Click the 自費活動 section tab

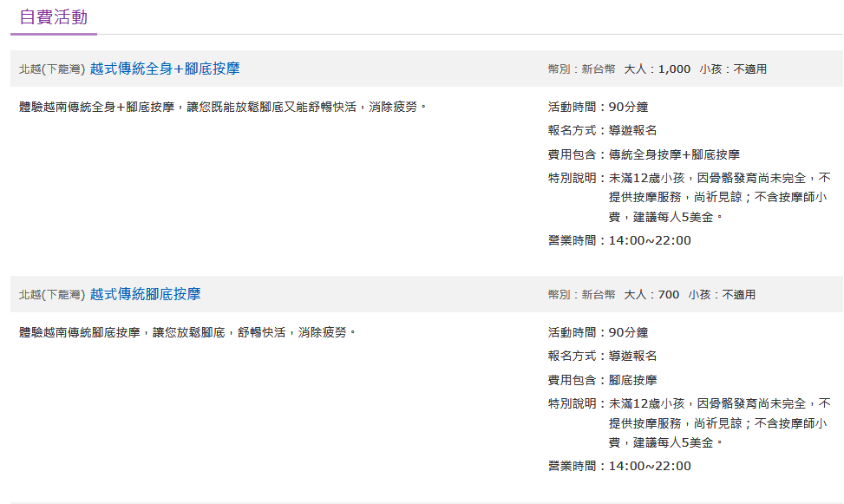pos(53,17)
